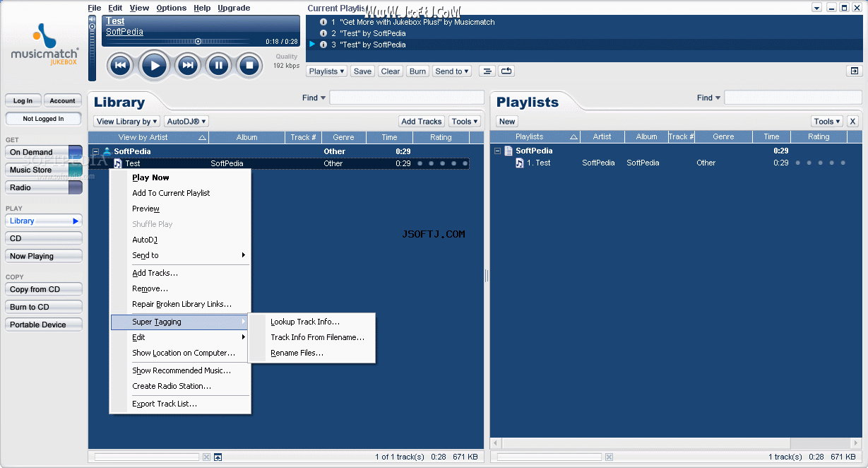868x468 pixels.
Task: Open the View Library by dropdown
Action: coord(127,122)
